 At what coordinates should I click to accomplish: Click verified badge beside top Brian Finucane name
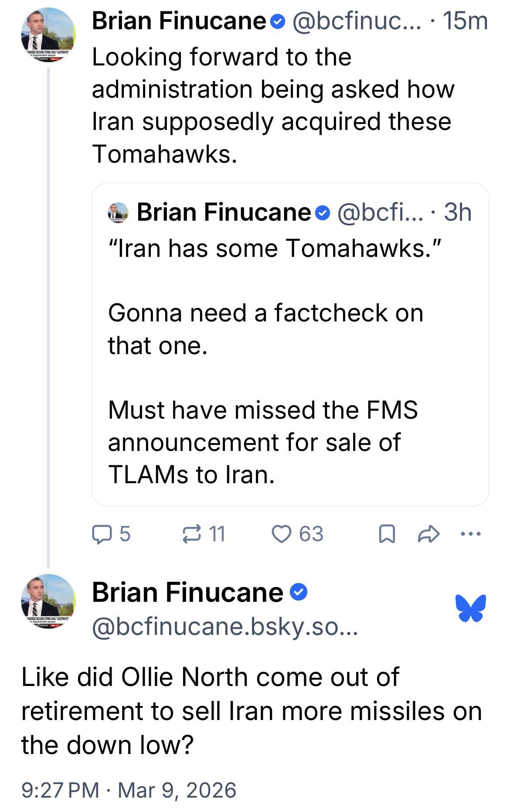[x=278, y=20]
